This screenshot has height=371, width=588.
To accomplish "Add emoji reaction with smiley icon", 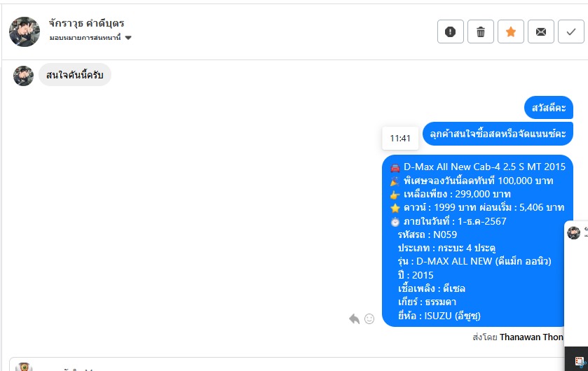I will pos(369,319).
